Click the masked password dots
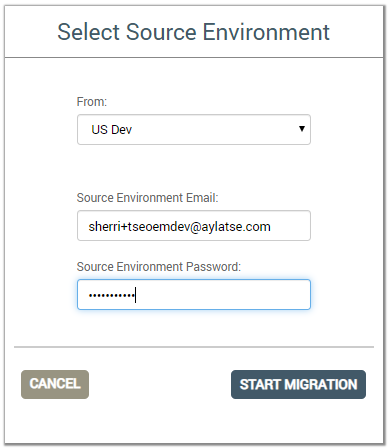The image size is (389, 448). [111, 295]
